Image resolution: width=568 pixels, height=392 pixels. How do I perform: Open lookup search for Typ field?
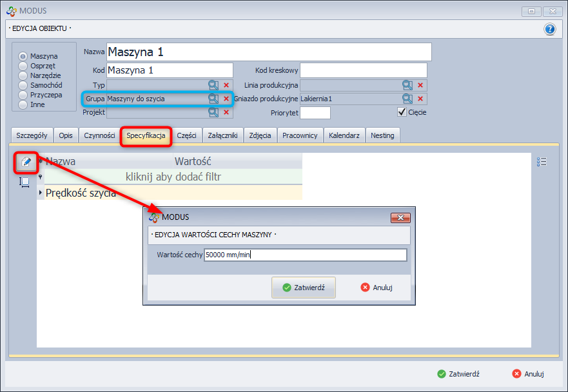click(213, 85)
